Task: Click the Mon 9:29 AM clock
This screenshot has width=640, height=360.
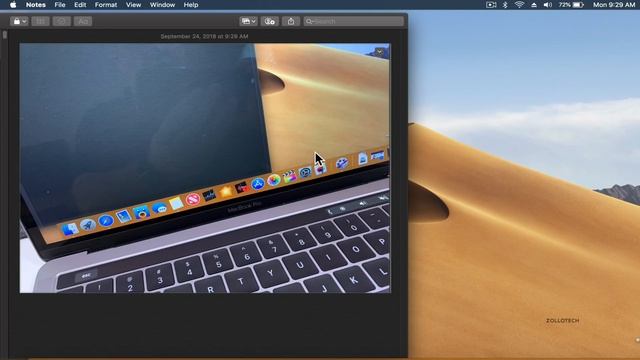Action: (x=614, y=5)
